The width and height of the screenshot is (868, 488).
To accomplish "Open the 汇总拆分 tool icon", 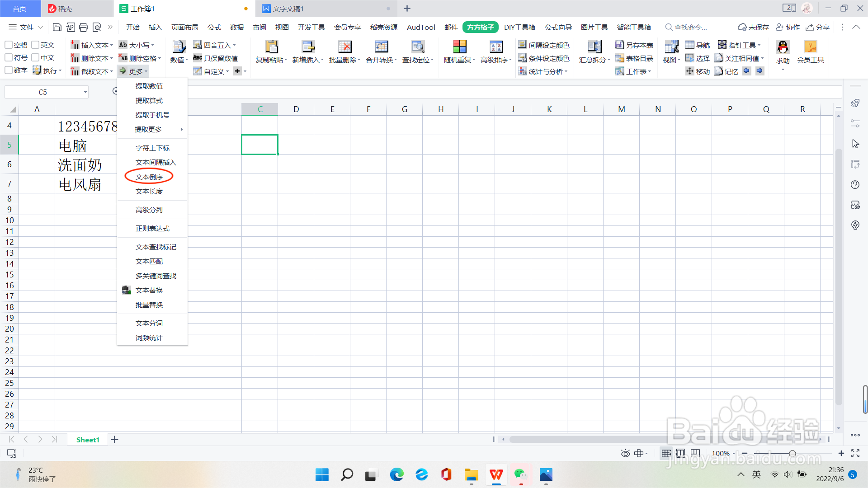I will 594,47.
